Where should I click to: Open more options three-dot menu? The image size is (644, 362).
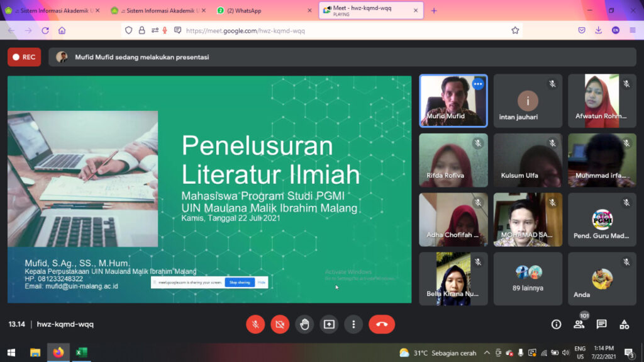coord(353,324)
